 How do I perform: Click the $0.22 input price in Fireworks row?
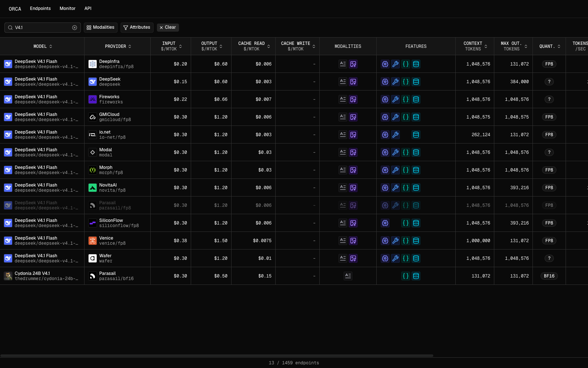[180, 99]
